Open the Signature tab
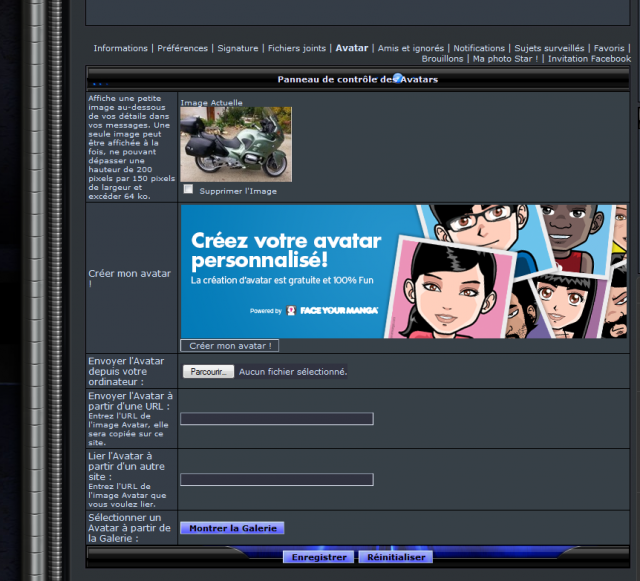Image resolution: width=640 pixels, height=581 pixels. [x=238, y=48]
